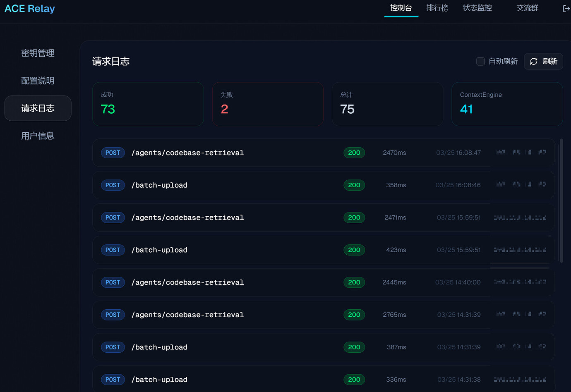Image resolution: width=571 pixels, height=392 pixels.
Task: Select codebase-retrieval path logged at 15:59:51
Action: point(187,218)
